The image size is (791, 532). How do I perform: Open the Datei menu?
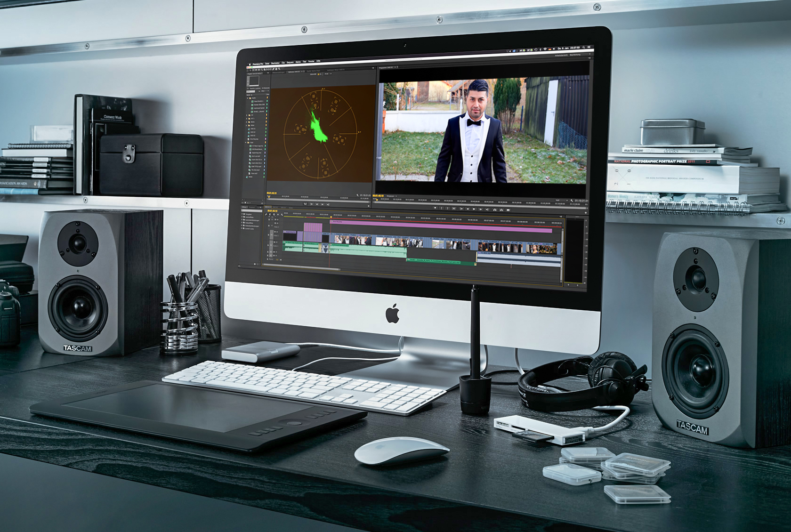[267, 64]
